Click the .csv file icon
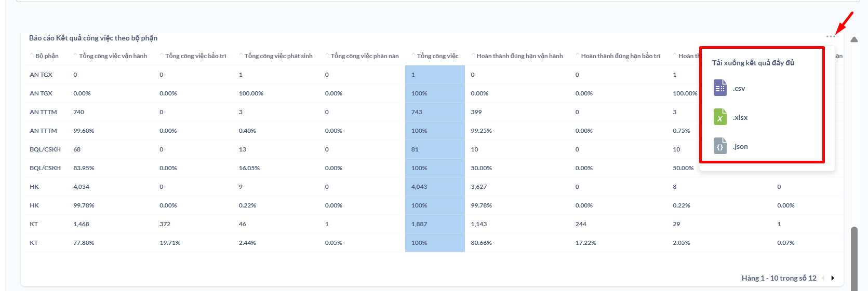Image resolution: width=868 pixels, height=291 pixels. coord(720,88)
